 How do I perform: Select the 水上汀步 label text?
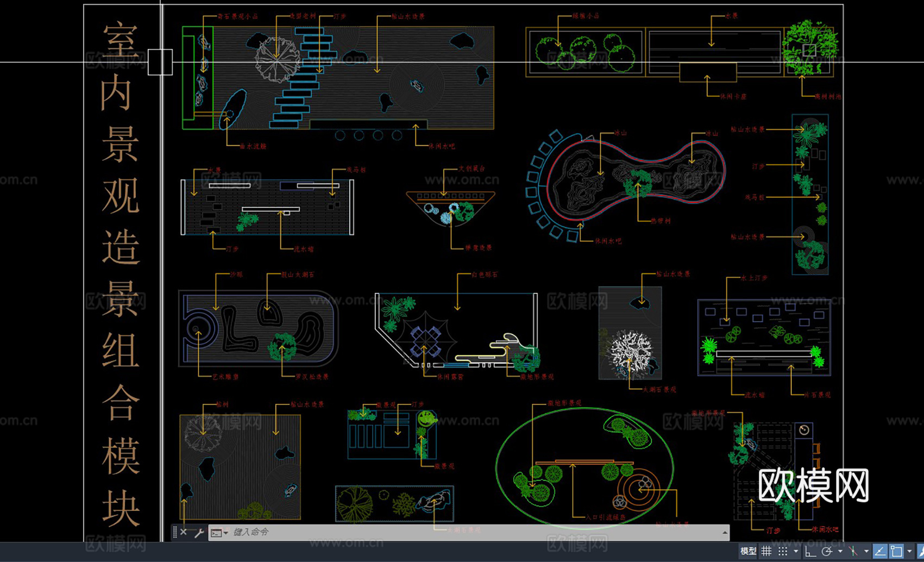point(755,278)
